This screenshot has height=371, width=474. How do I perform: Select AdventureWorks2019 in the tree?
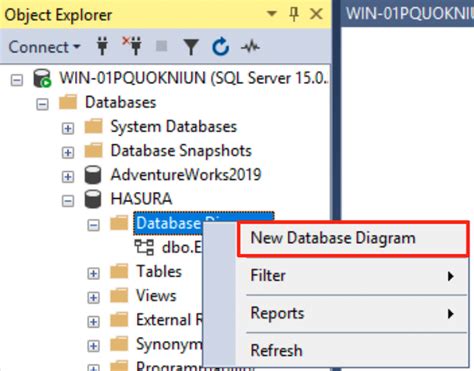pyautogui.click(x=186, y=175)
